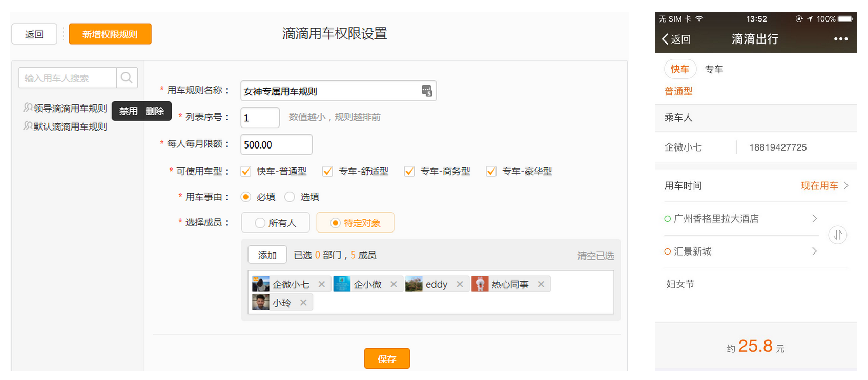This screenshot has height=380, width=868.
Task: Select 默认滴滴用车规则 in the list
Action: pos(70,126)
